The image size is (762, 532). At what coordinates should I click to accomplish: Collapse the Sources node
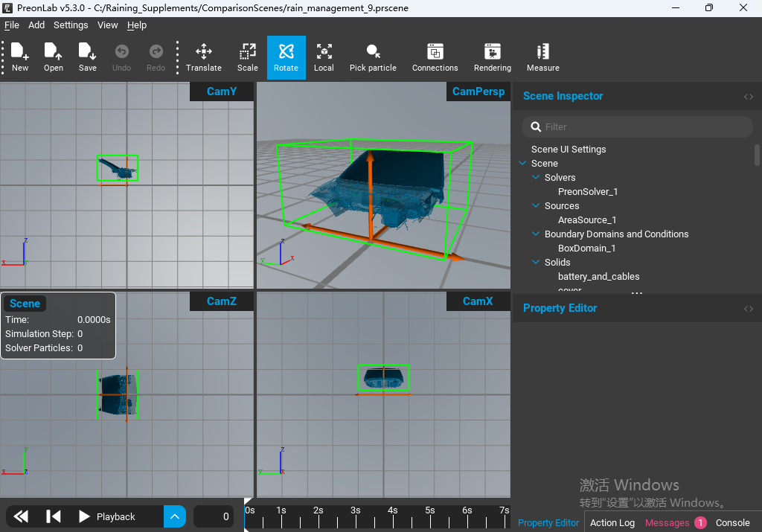click(x=536, y=205)
